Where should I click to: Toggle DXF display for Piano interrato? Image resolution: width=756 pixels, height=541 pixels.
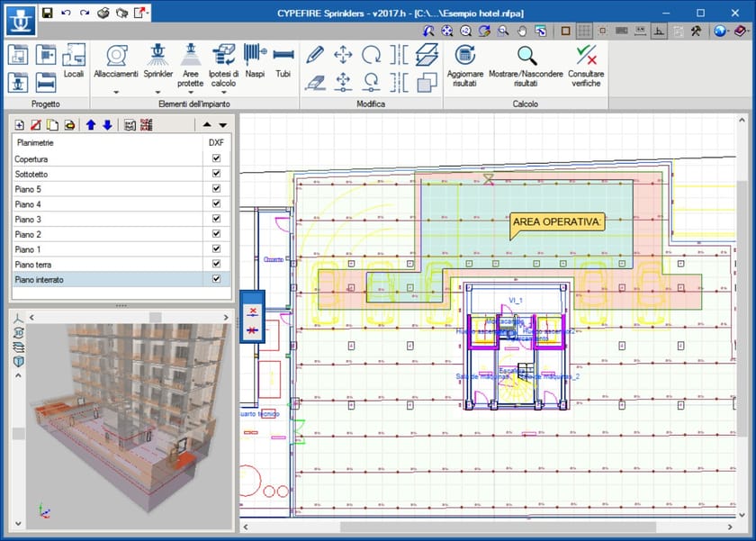tap(214, 279)
